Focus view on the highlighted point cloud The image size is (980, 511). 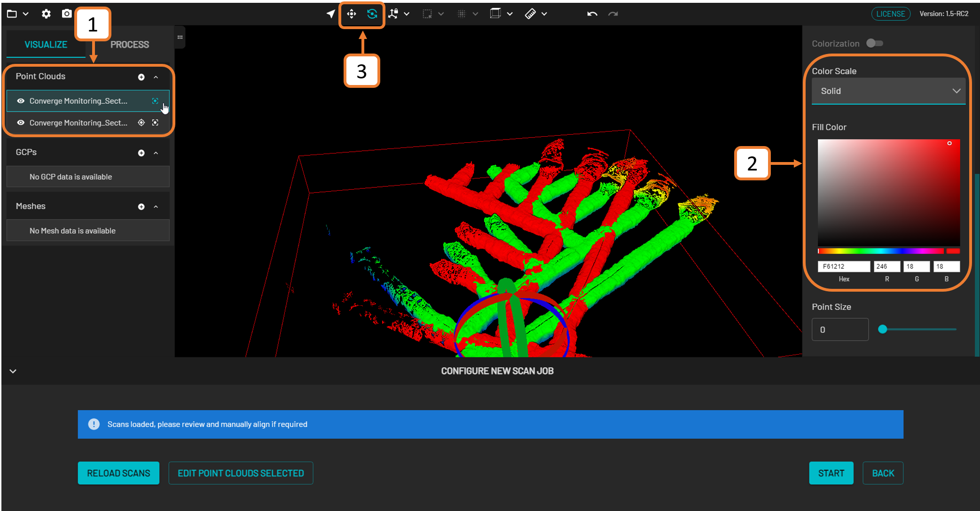tap(155, 101)
